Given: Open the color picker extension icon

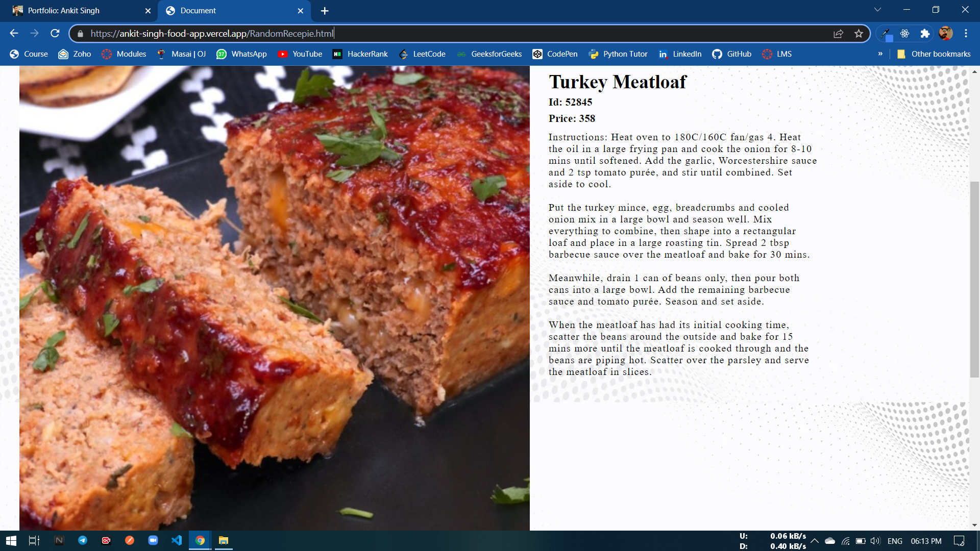Looking at the screenshot, I should coord(886,34).
